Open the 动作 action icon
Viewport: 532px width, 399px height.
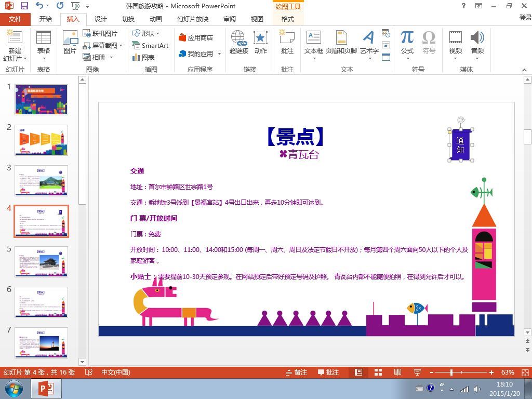tap(261, 42)
